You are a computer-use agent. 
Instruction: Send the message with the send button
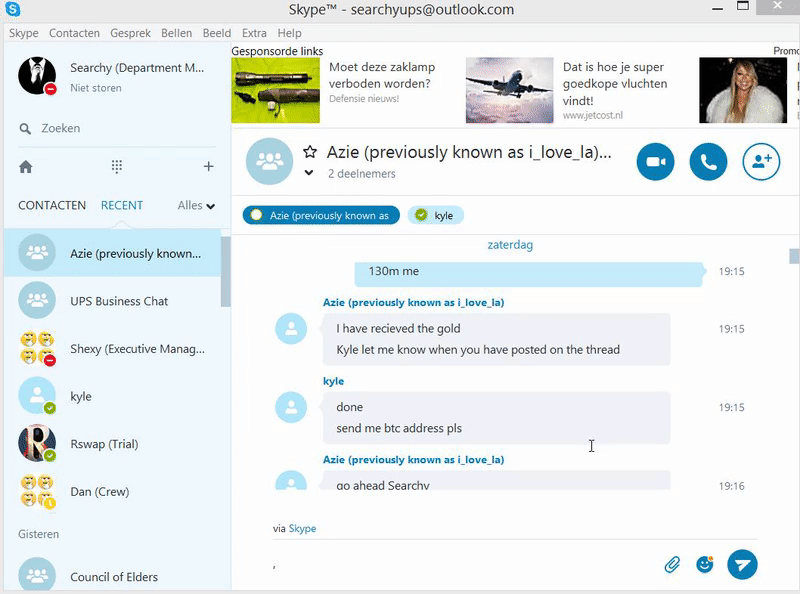click(x=742, y=564)
